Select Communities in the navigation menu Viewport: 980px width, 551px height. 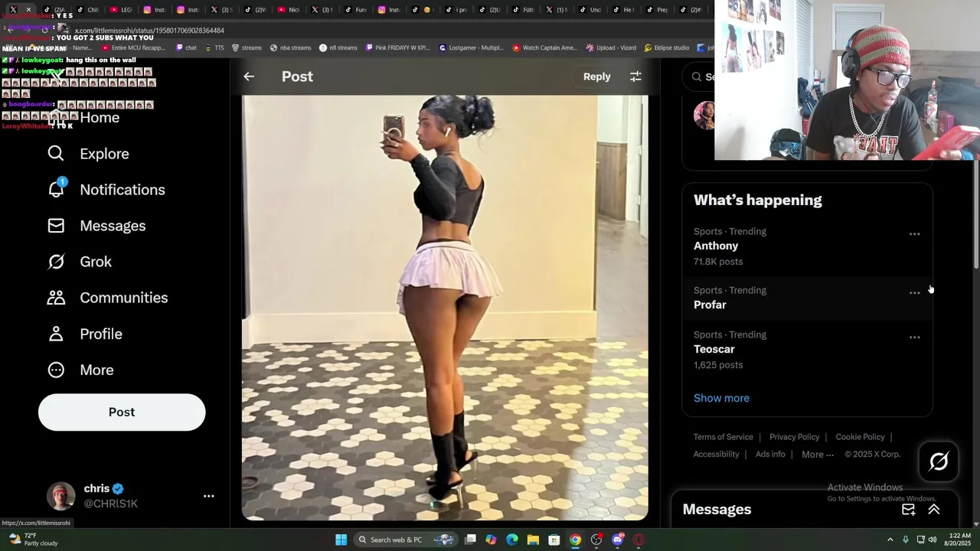click(x=123, y=298)
